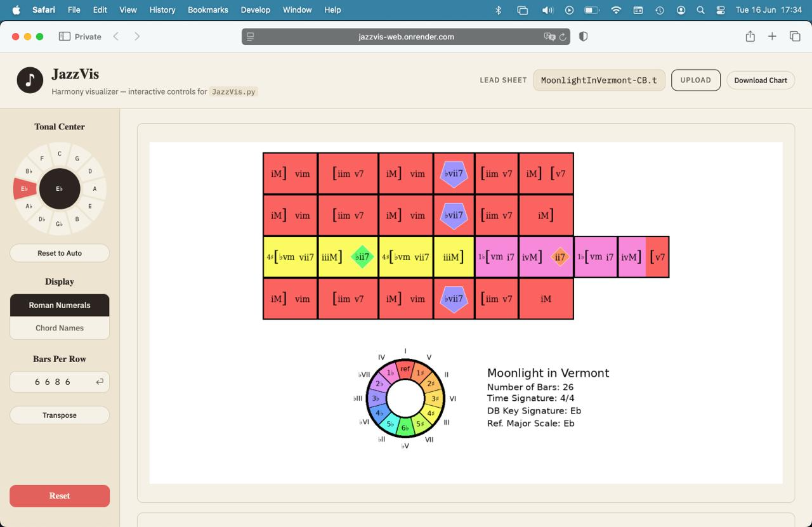Open Safari sidebar panel icon
This screenshot has height=527, width=812.
tap(64, 37)
